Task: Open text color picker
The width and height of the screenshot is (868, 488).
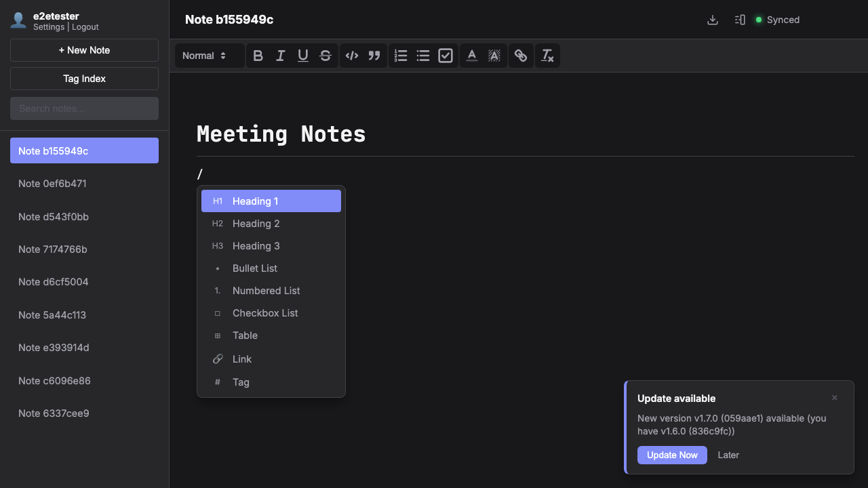Action: [472, 56]
